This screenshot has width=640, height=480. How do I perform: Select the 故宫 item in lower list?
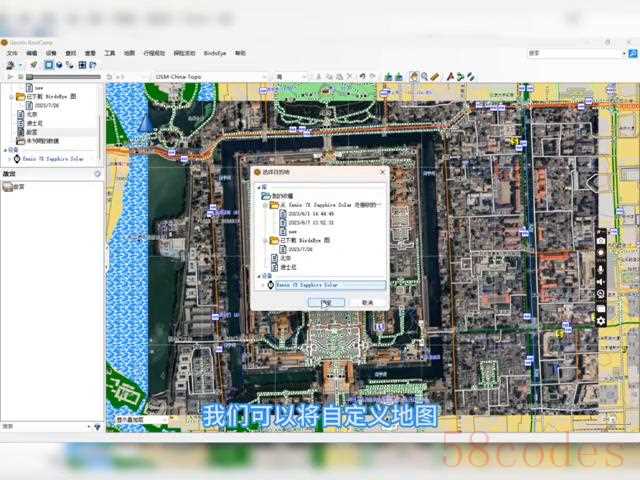14,187
